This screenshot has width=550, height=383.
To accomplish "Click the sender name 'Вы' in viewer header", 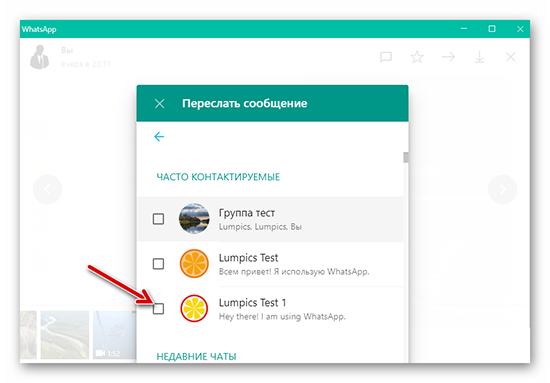I will pyautogui.click(x=67, y=50).
